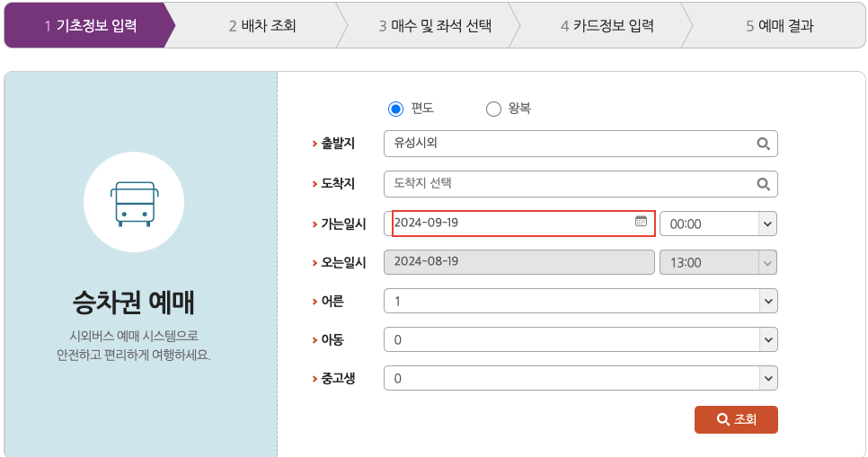Click the departure search magnifier icon

coord(763,144)
